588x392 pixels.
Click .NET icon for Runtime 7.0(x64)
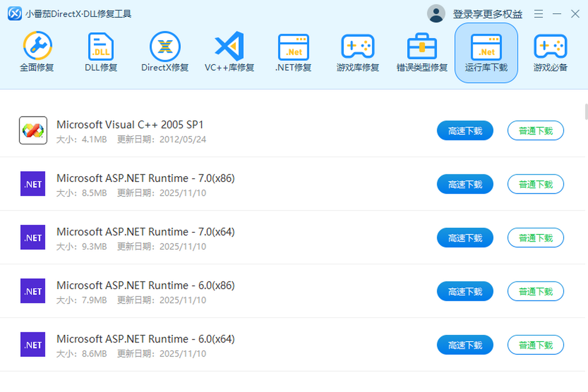point(33,237)
